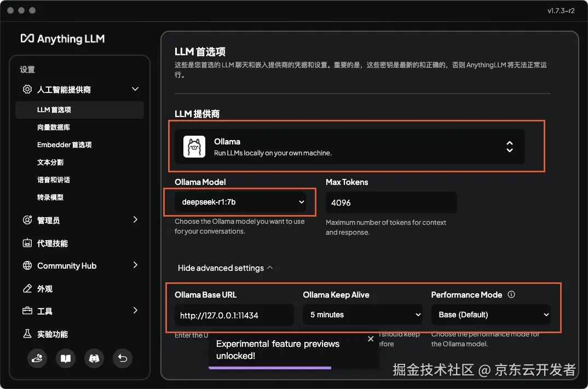This screenshot has height=389, width=588.
Task: Click the AnythingLLM logo
Action: [x=62, y=39]
